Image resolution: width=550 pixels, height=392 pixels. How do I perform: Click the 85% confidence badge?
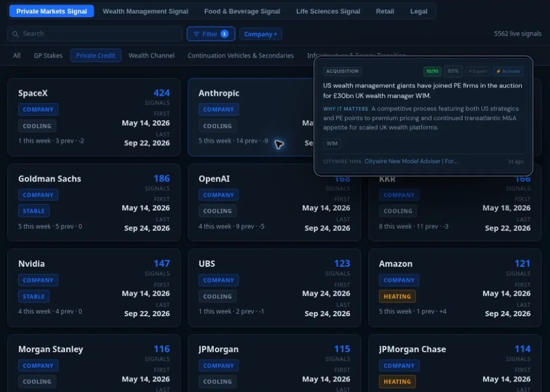453,71
